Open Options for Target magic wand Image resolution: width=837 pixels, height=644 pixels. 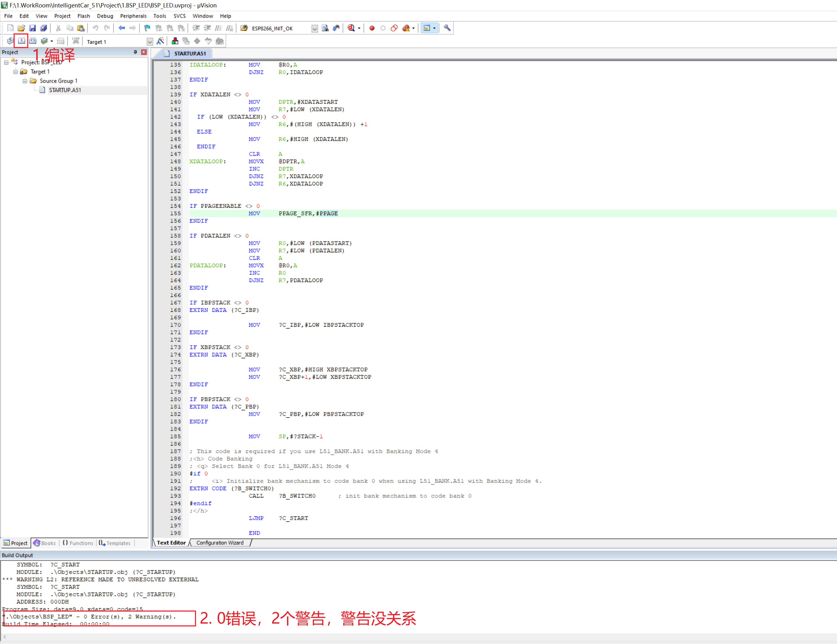click(x=161, y=41)
